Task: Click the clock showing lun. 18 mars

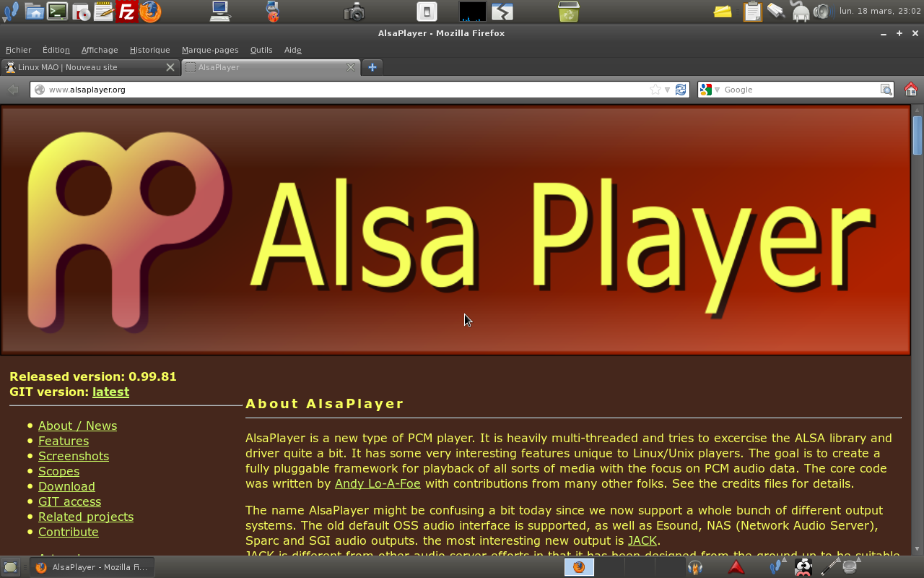Action: pyautogui.click(x=880, y=12)
